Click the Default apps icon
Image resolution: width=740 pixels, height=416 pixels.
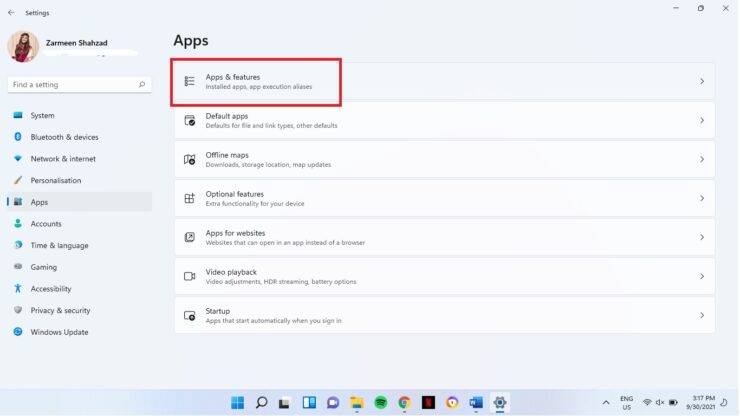click(189, 120)
